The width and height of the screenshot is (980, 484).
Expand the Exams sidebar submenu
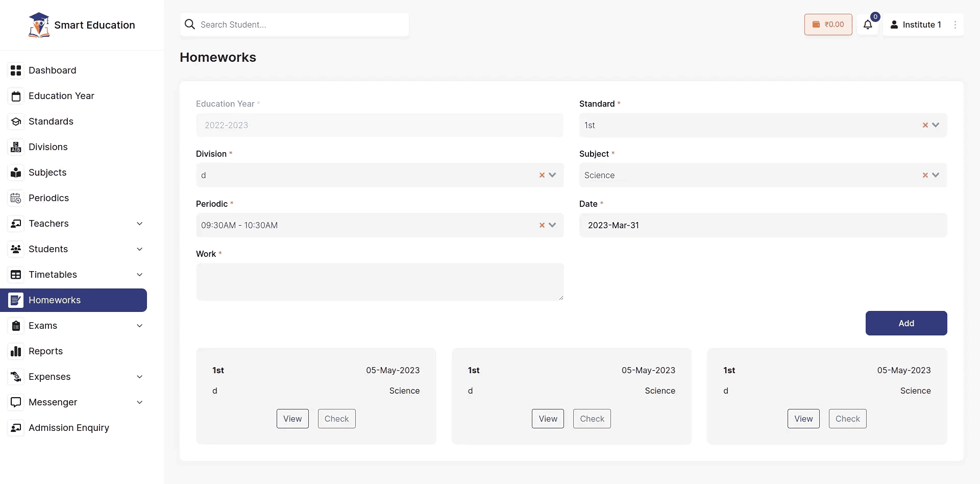[x=139, y=326]
